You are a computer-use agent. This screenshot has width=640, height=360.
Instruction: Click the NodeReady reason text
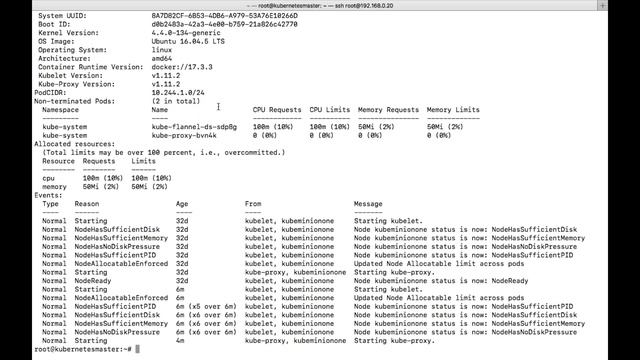point(93,281)
